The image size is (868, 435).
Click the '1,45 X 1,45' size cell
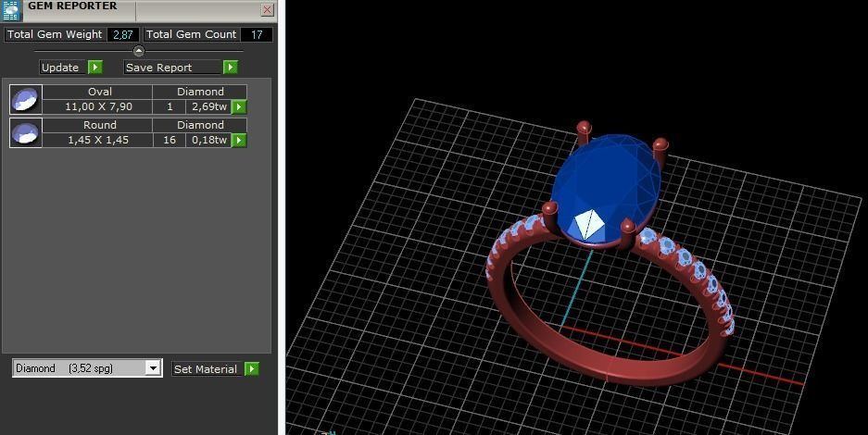(x=97, y=140)
